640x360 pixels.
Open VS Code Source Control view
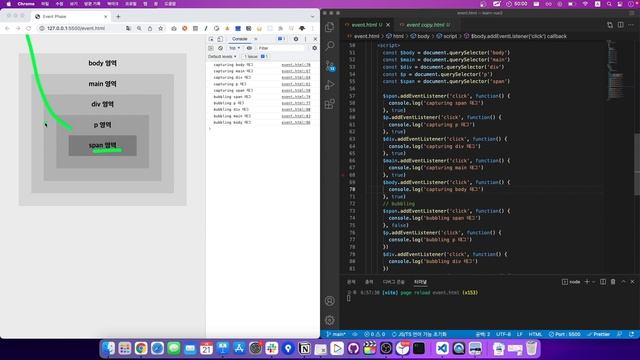(x=330, y=65)
